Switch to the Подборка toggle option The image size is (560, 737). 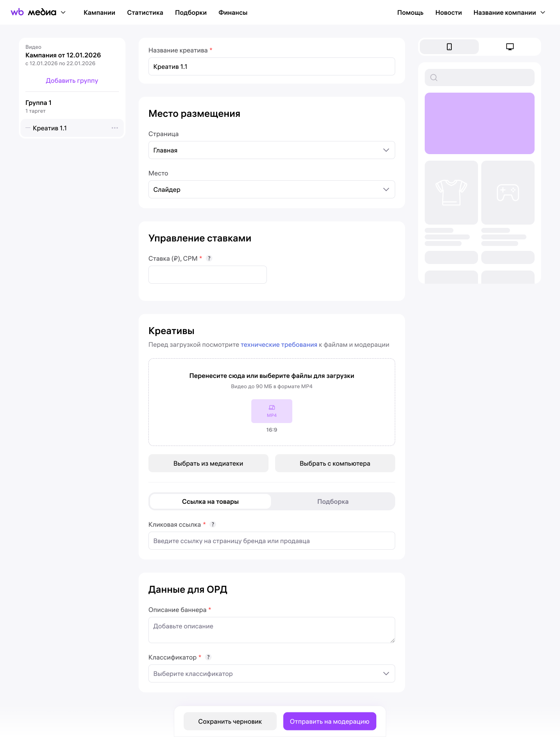point(332,501)
